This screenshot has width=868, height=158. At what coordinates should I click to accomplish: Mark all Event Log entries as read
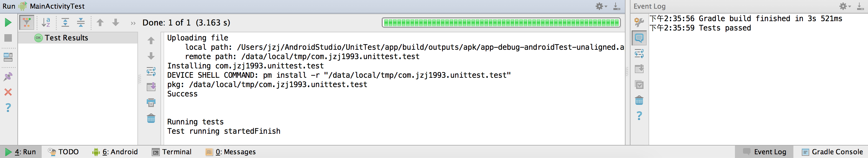[639, 85]
